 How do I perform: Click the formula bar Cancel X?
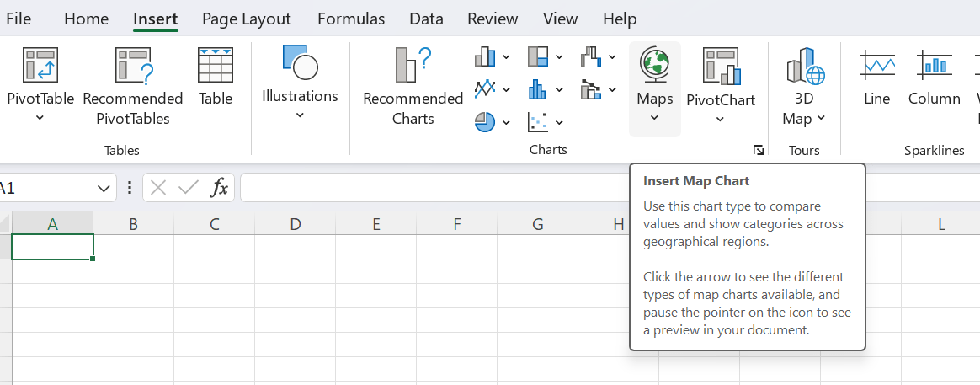pos(159,188)
